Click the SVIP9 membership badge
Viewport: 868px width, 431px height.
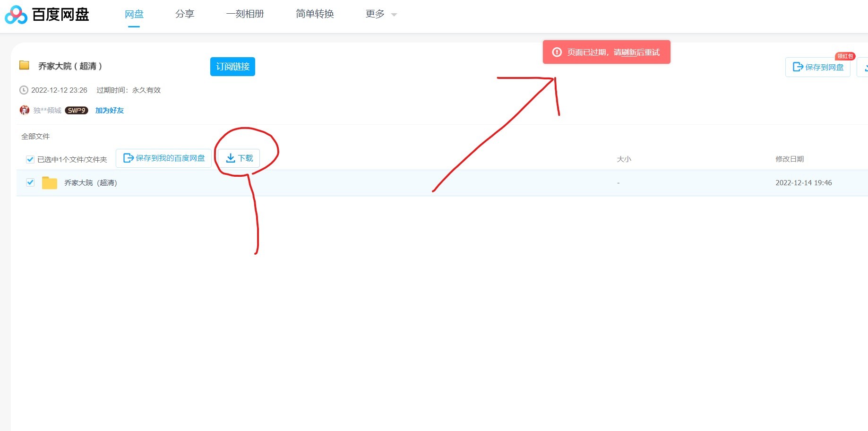[77, 111]
